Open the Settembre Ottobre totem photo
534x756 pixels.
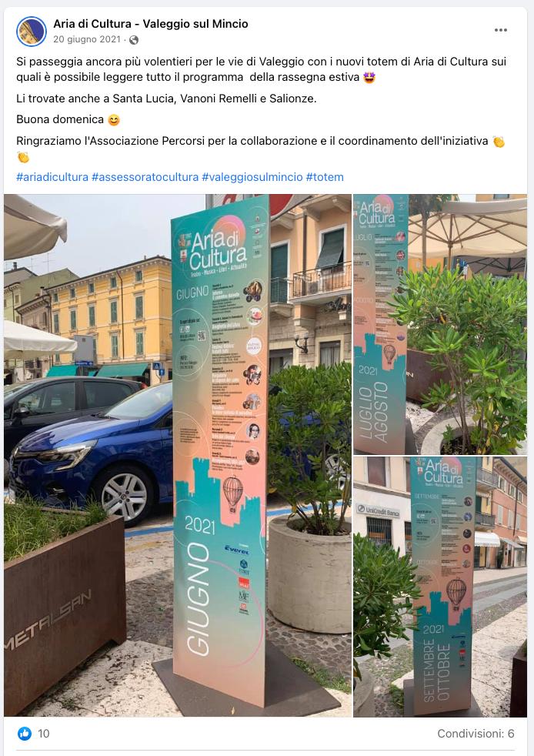440,587
